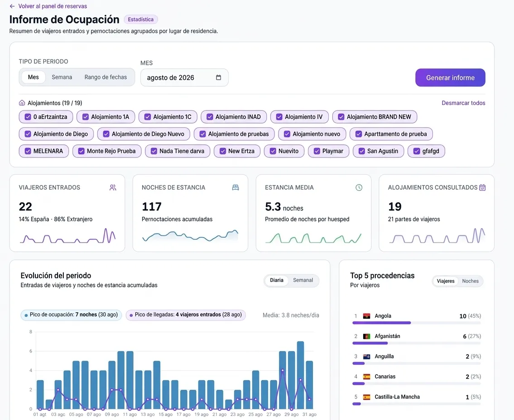Click the bed icon in Noches de Estancia card
Image resolution: width=514 pixels, height=420 pixels.
(x=235, y=187)
